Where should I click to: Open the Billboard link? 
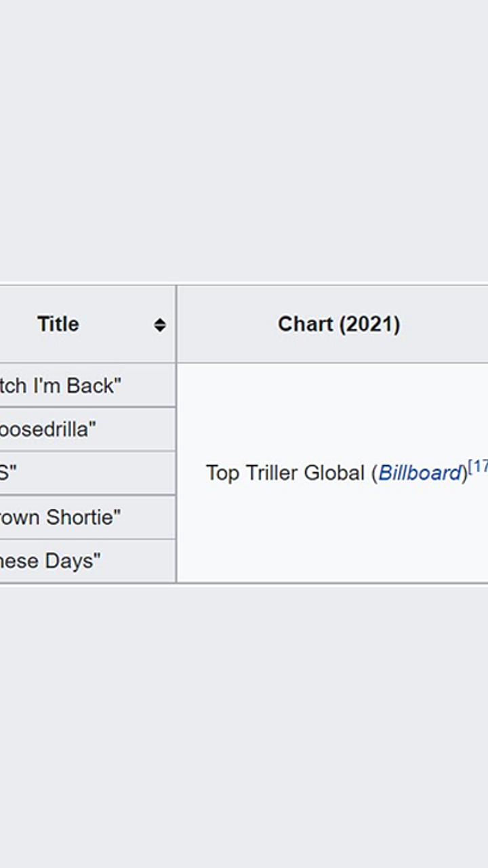coord(420,473)
